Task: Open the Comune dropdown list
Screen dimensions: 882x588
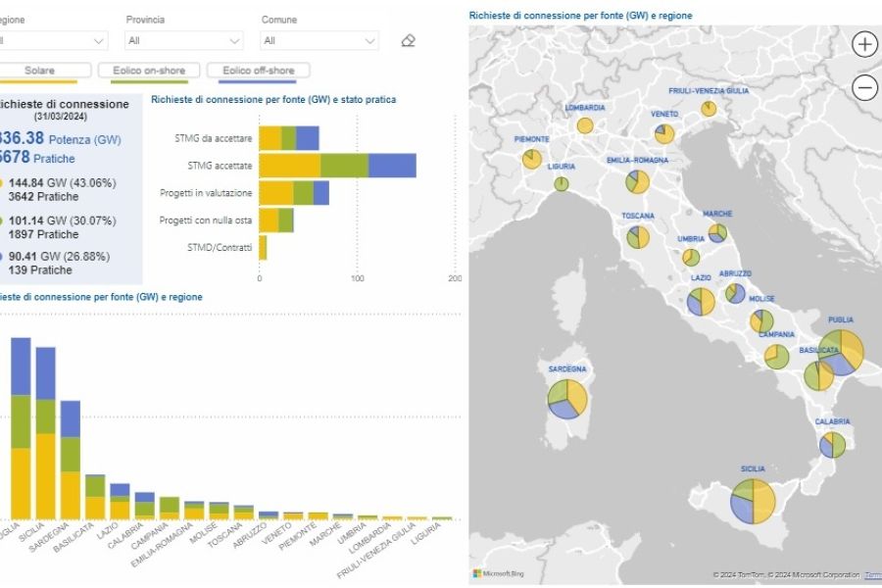Action: pos(319,41)
